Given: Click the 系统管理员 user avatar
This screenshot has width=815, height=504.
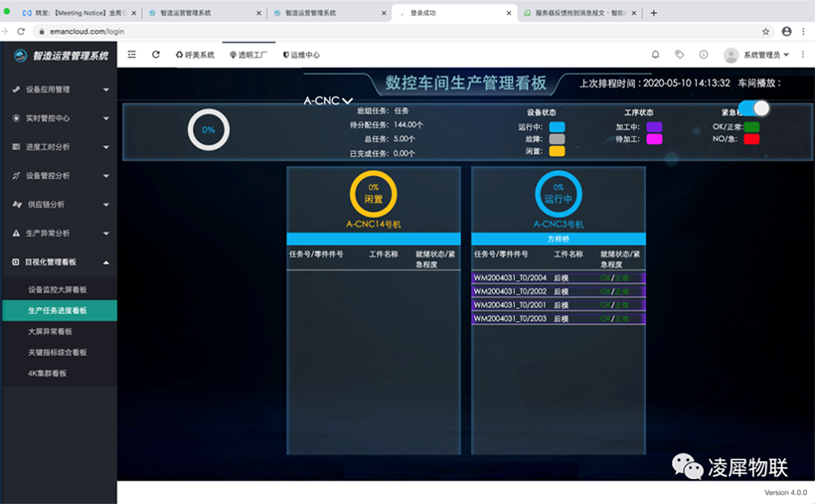Looking at the screenshot, I should pyautogui.click(x=732, y=55).
